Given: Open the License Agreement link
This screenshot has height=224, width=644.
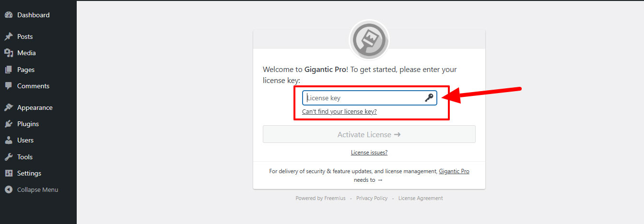Looking at the screenshot, I should [x=421, y=198].
